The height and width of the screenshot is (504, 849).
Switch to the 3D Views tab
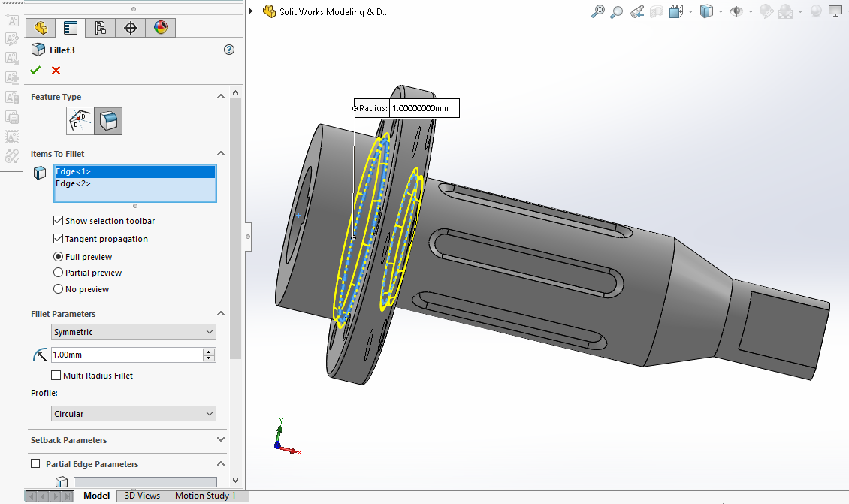point(142,496)
